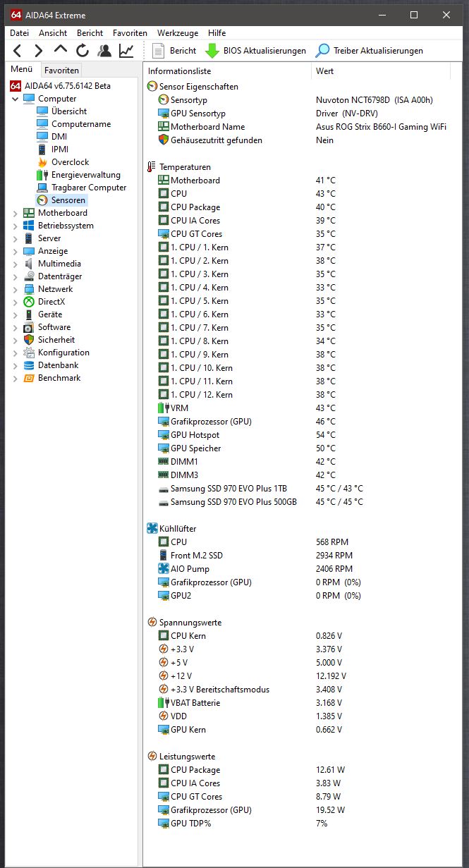Viewport: 469px width, 868px height.
Task: Switch to the Menü tab
Action: [x=22, y=69]
